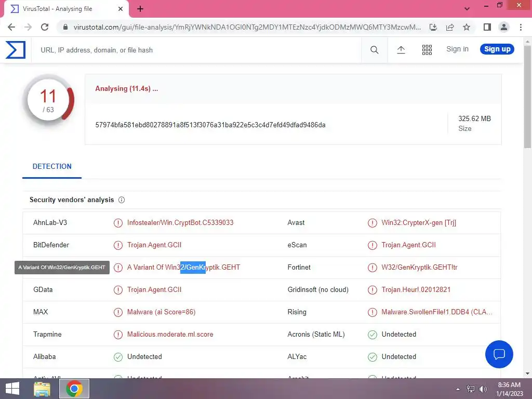Click Trojan.Heur!.02012821 result
Screen dimensions: 532x399
[x=416, y=290]
